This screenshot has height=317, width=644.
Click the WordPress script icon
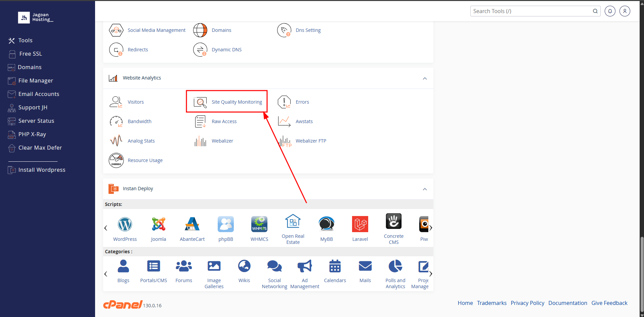point(125,224)
